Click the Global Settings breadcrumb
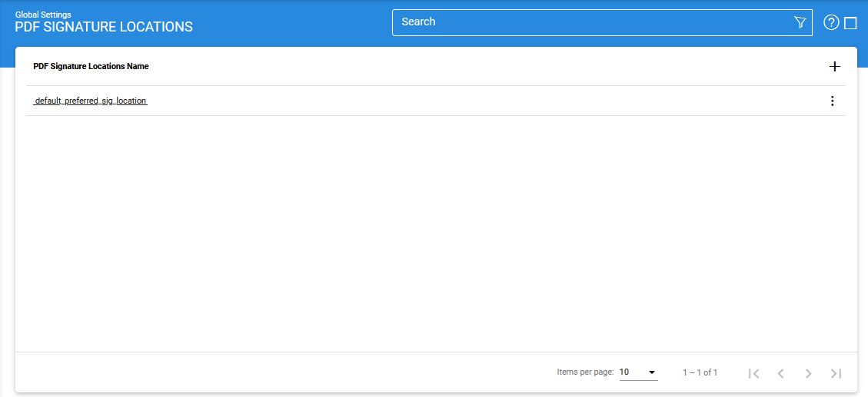The image size is (868, 397). 43,15
